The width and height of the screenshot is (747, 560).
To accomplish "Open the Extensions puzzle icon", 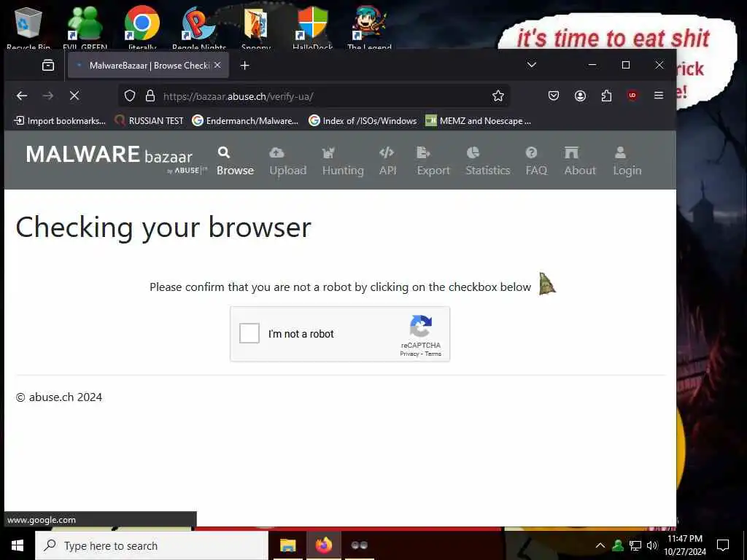I will [x=606, y=96].
